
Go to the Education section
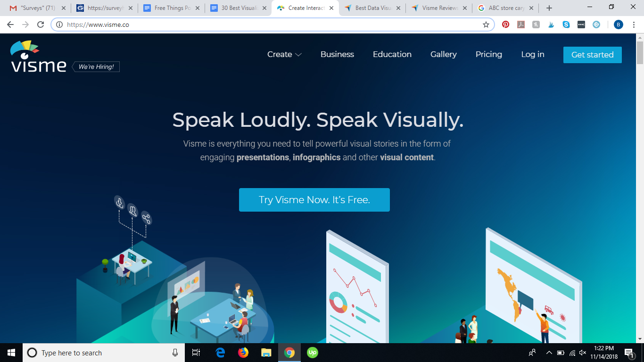coord(392,55)
